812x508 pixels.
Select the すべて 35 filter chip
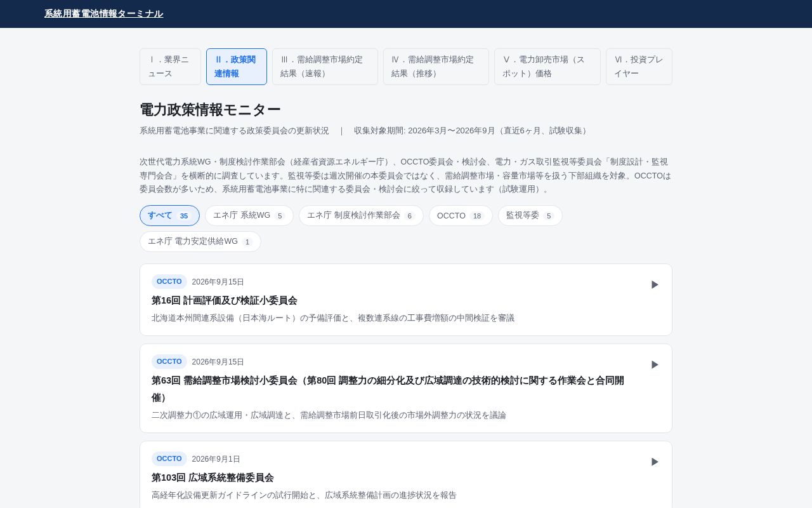[x=169, y=215]
